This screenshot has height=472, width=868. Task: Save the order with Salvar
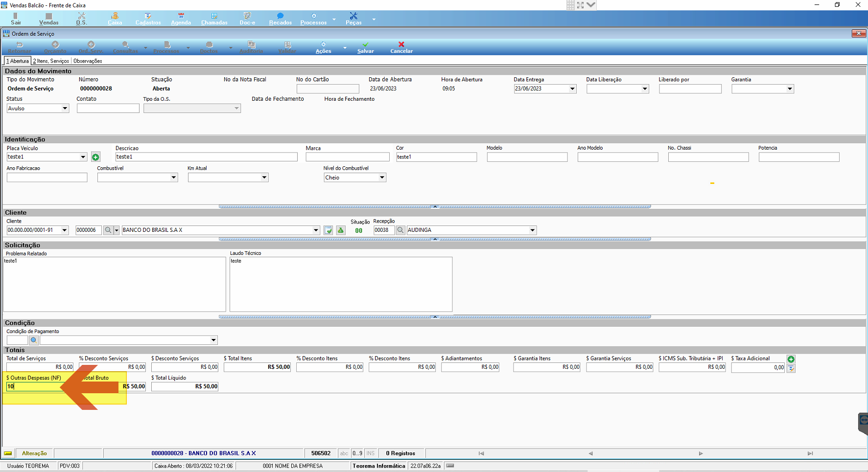[x=365, y=47]
